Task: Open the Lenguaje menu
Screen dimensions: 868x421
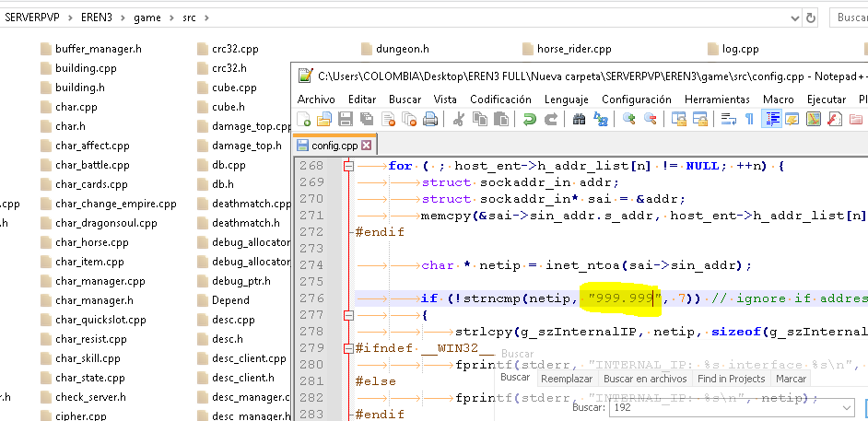Action: [x=567, y=99]
